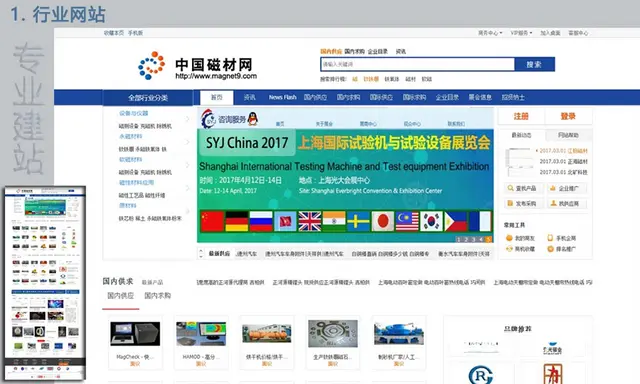Viewport: 640px width, 384px height.
Task: Open the HAMOO product thumbnail
Action: [201, 333]
